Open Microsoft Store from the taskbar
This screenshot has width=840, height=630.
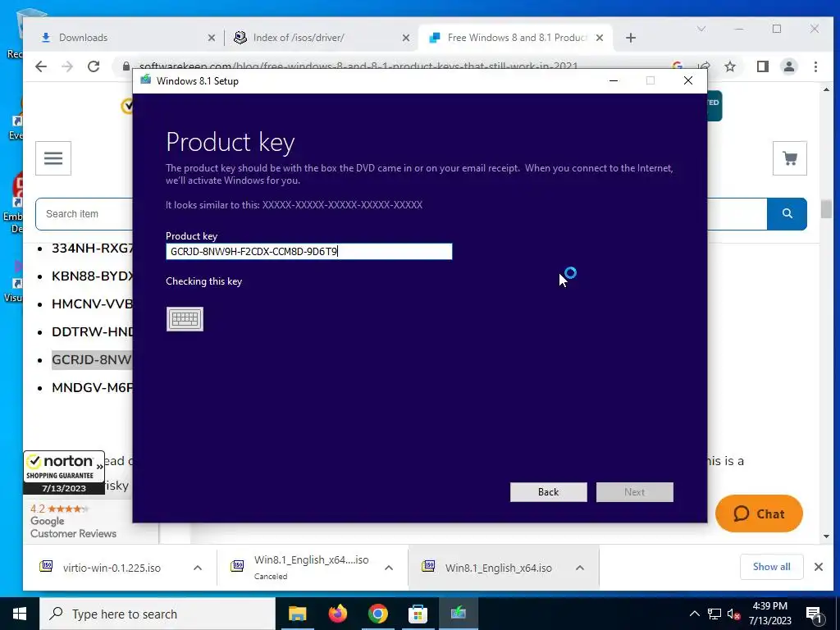418,614
